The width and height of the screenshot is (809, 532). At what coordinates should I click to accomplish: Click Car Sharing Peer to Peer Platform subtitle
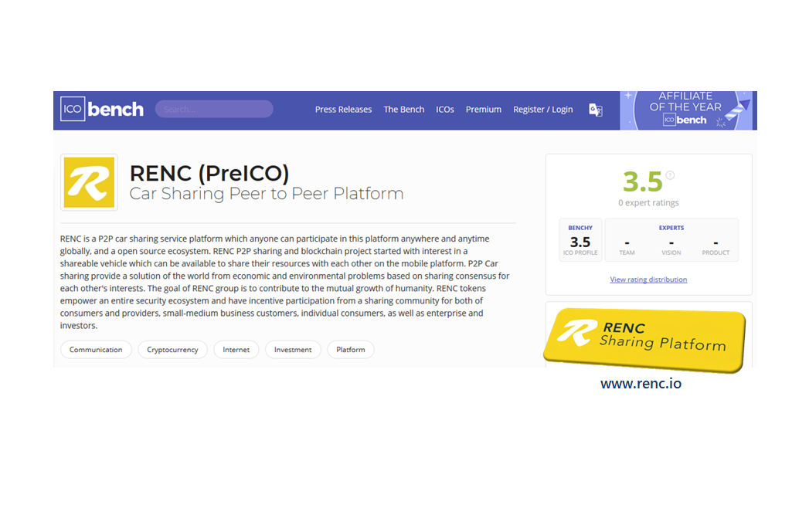267,194
